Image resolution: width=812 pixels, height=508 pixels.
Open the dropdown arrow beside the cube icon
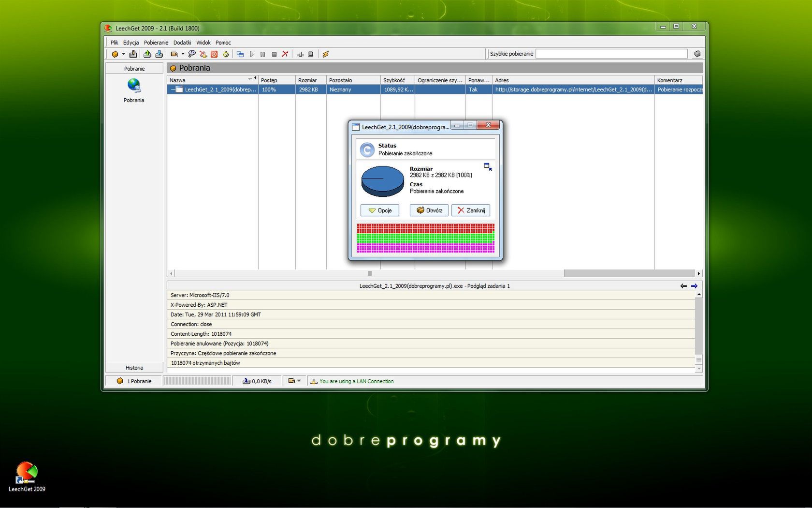123,54
